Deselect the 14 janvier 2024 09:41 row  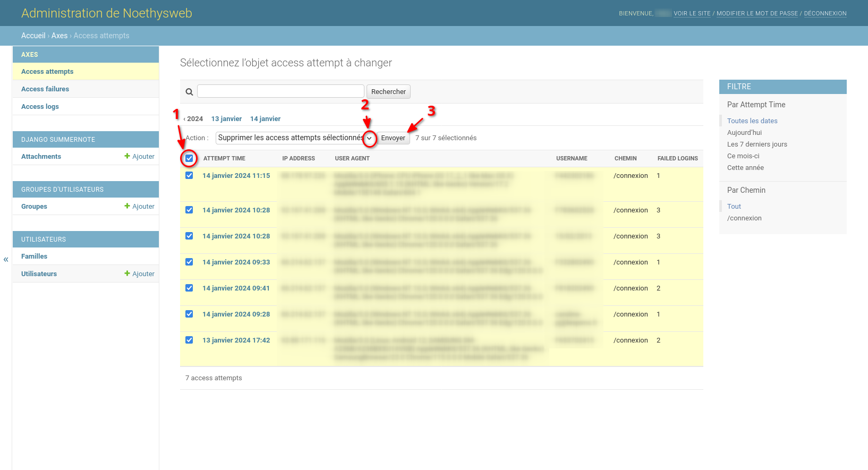(x=189, y=288)
